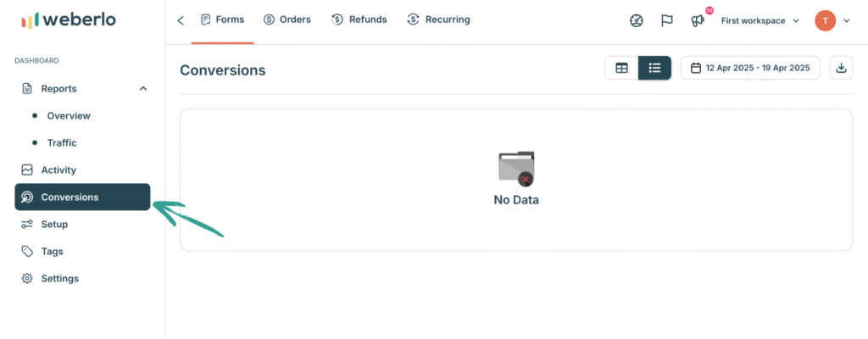
Task: Expand the user account menu arrow
Action: [846, 20]
